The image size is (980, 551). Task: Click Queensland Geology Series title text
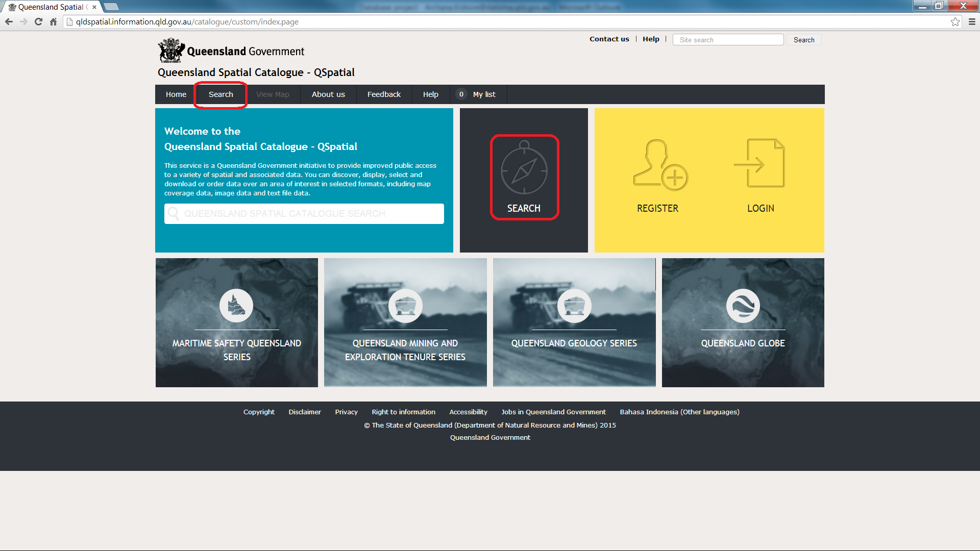coord(574,343)
